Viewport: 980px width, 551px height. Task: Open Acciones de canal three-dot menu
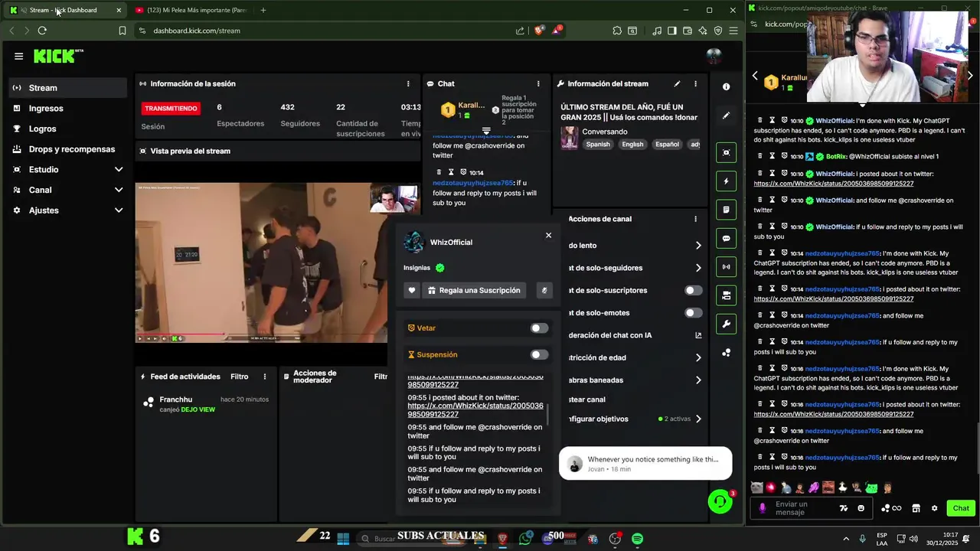tap(695, 219)
